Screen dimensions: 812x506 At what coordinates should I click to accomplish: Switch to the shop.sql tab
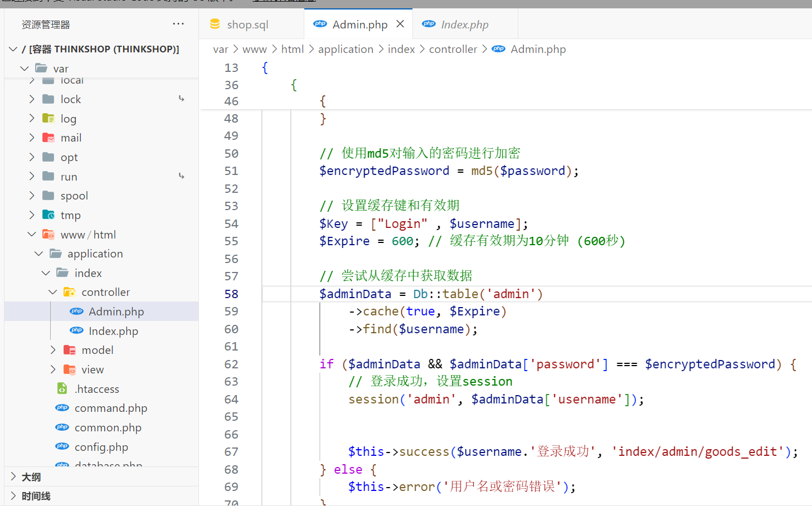click(252, 24)
